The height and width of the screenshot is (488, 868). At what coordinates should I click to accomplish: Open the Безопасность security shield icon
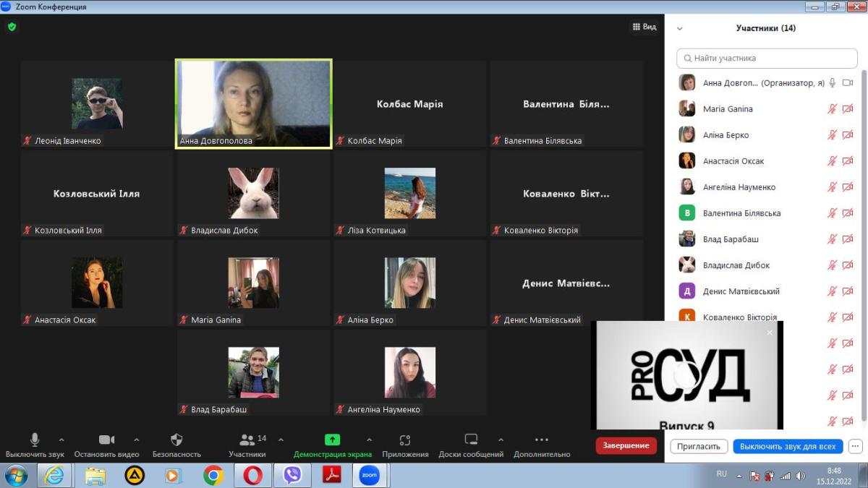[x=176, y=440]
